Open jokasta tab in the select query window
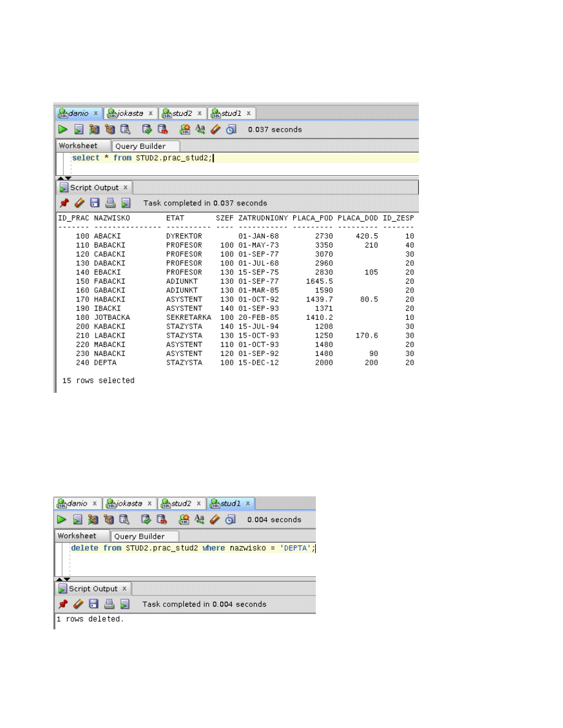 tap(125, 113)
